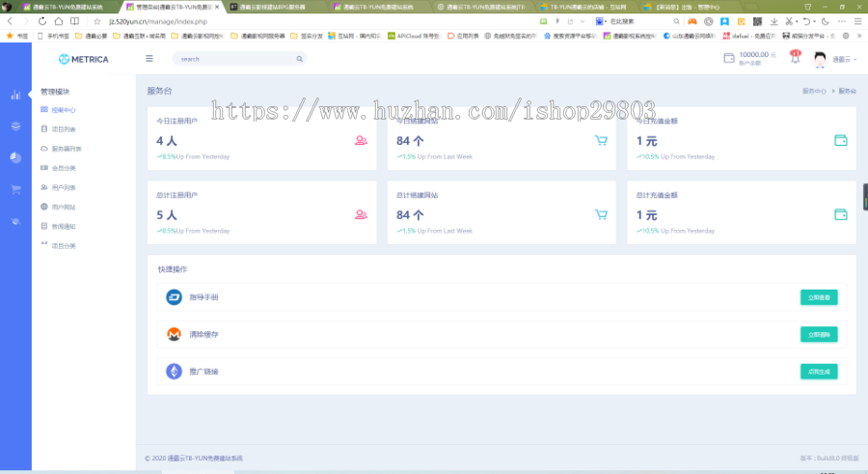Viewport: 868px width, 474px height.
Task: Open reading mode book icon
Action: (74, 21)
